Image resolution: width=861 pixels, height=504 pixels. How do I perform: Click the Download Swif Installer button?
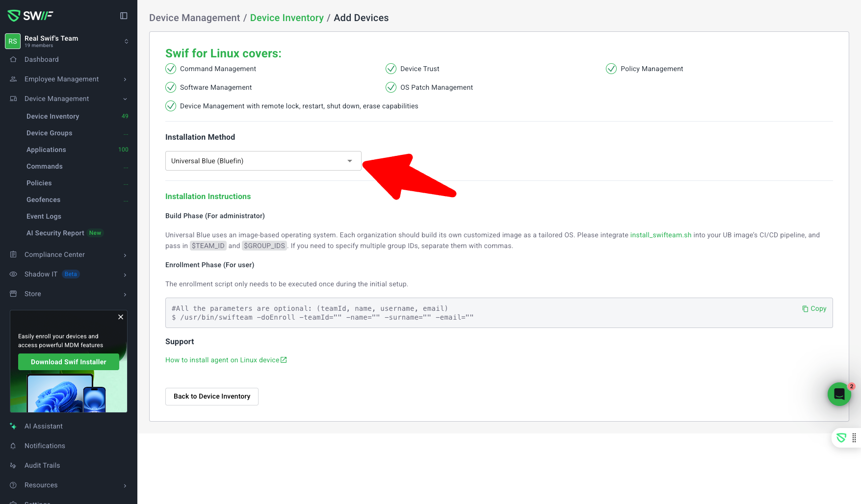[x=69, y=362]
